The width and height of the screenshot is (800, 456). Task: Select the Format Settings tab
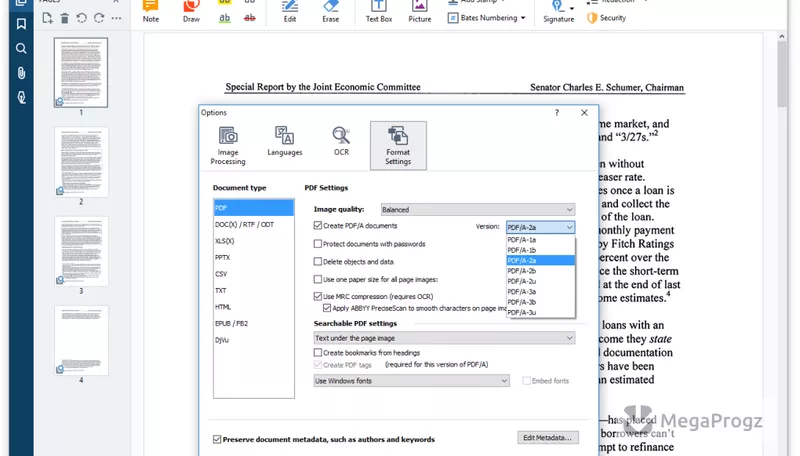tap(398, 145)
